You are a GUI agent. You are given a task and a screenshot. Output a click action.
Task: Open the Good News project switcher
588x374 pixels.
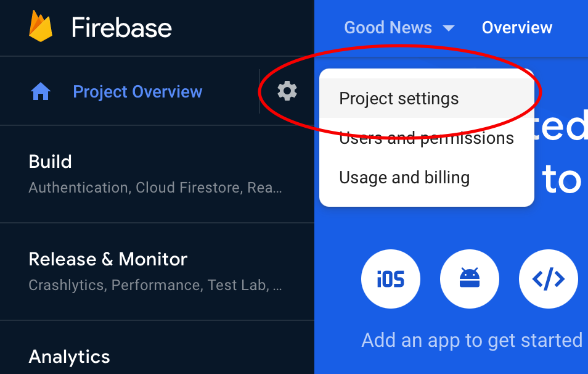pos(388,27)
